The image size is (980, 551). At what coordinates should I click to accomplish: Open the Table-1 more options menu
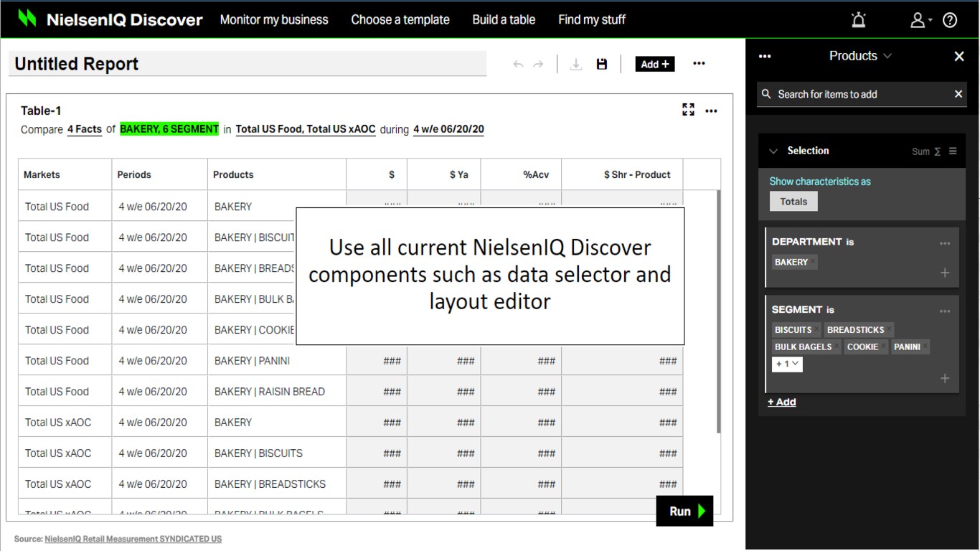711,111
